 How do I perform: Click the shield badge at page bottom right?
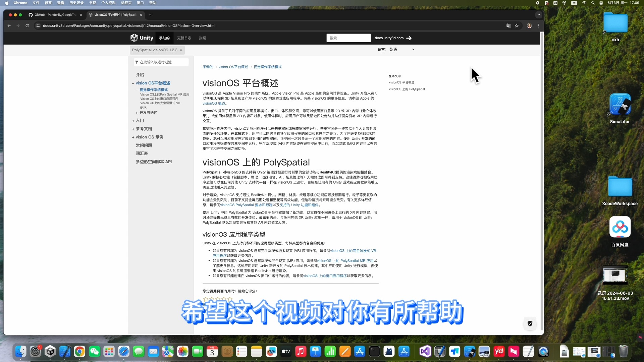[530, 323]
